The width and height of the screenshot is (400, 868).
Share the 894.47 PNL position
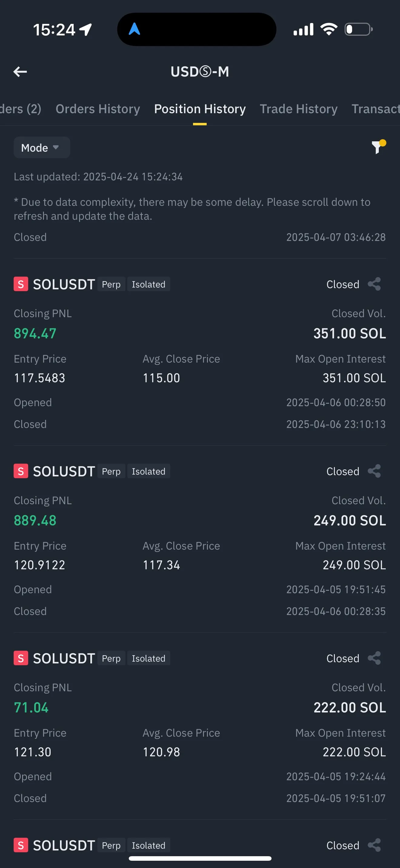tap(374, 284)
